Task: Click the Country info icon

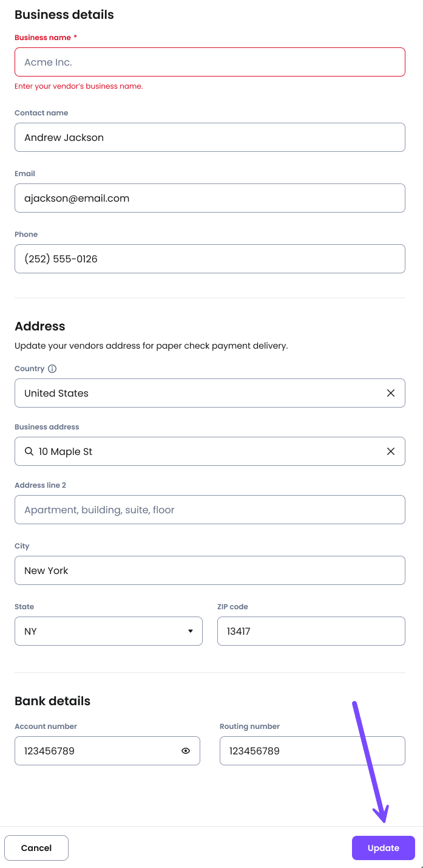Action: coord(52,369)
